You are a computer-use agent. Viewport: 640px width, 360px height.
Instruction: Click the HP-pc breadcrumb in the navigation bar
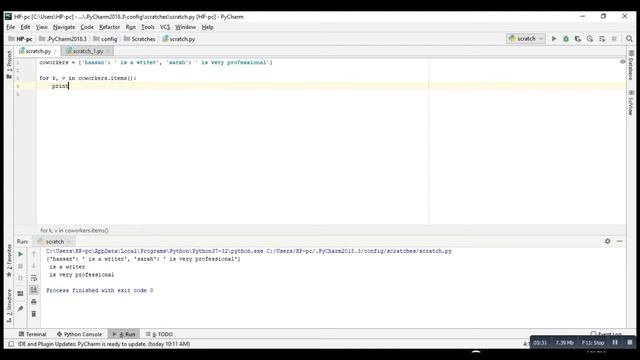[20, 39]
